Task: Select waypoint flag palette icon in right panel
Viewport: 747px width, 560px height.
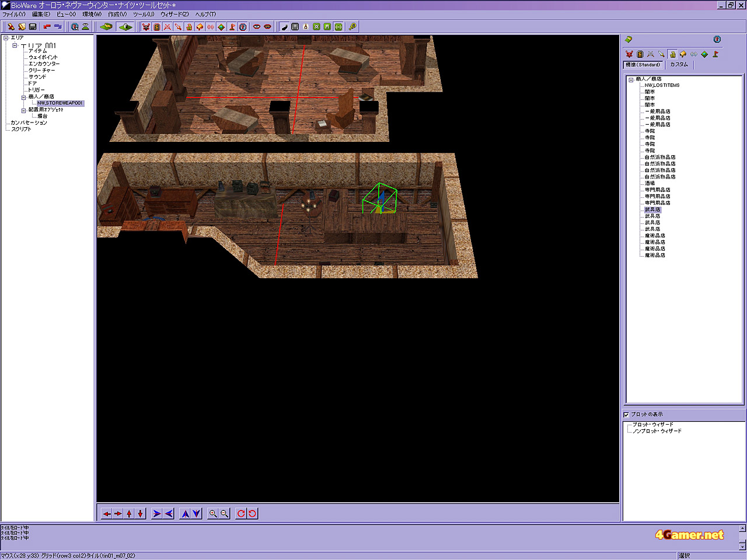Action: [x=715, y=54]
